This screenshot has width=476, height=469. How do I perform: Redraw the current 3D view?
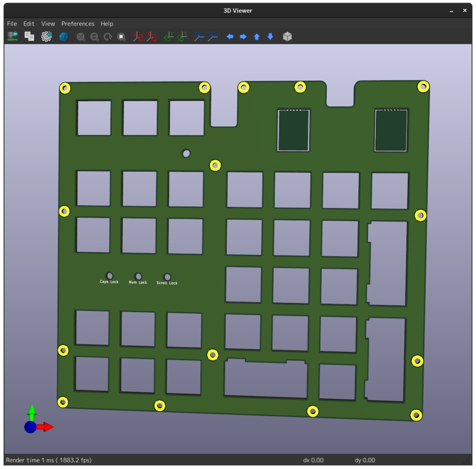click(x=108, y=37)
